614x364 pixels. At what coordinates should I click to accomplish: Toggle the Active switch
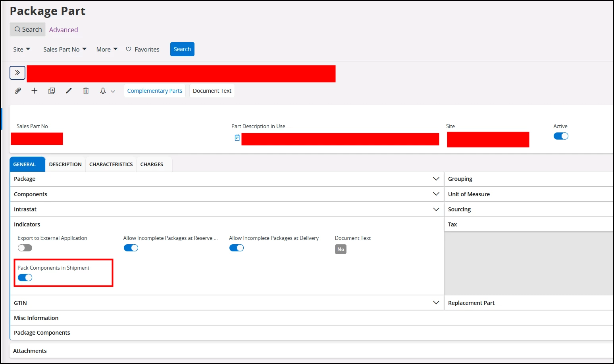(561, 136)
